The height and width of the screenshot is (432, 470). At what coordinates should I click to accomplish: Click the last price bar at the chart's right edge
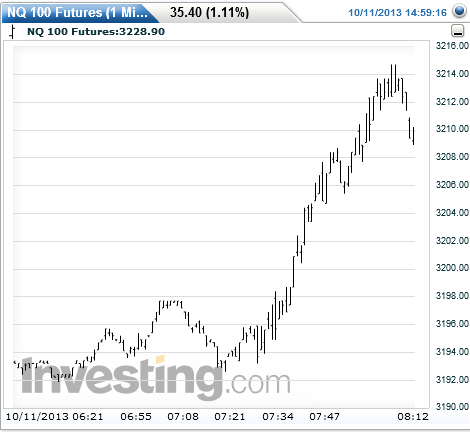(414, 136)
